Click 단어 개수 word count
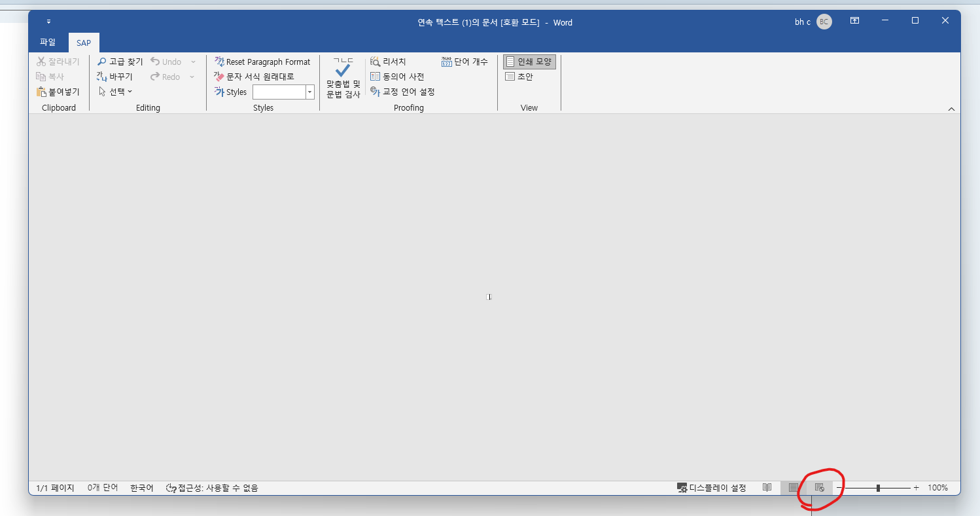980x516 pixels. tap(464, 62)
